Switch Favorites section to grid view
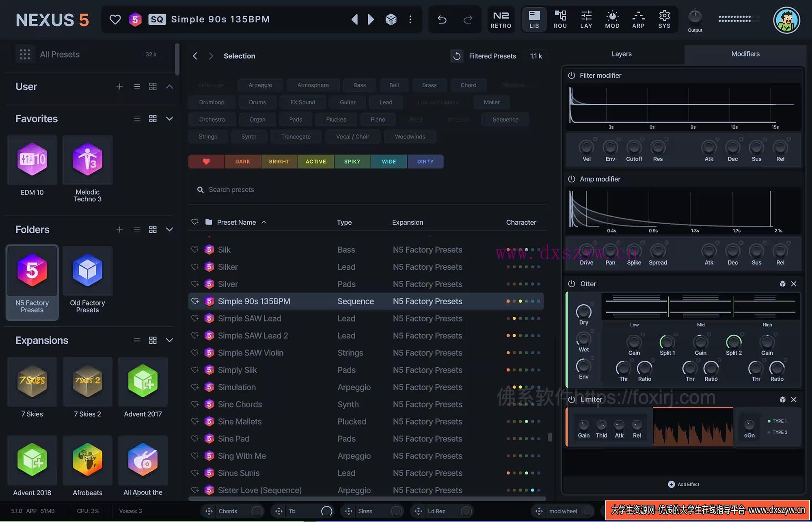The height and width of the screenshot is (522, 812). (x=153, y=119)
